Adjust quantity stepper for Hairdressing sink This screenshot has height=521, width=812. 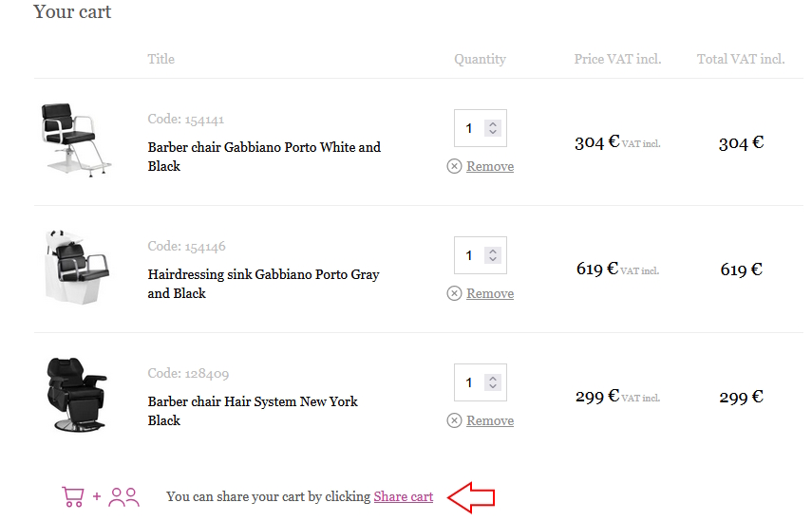tap(492, 255)
